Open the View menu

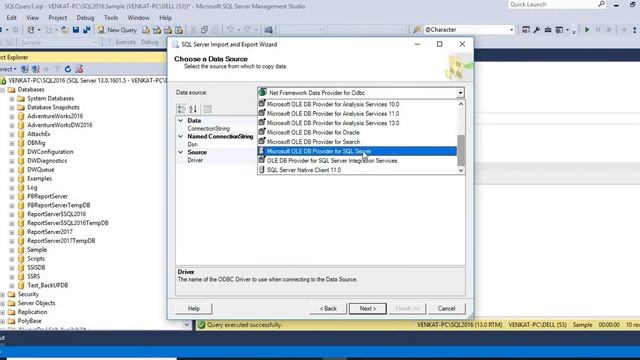pyautogui.click(x=32, y=18)
